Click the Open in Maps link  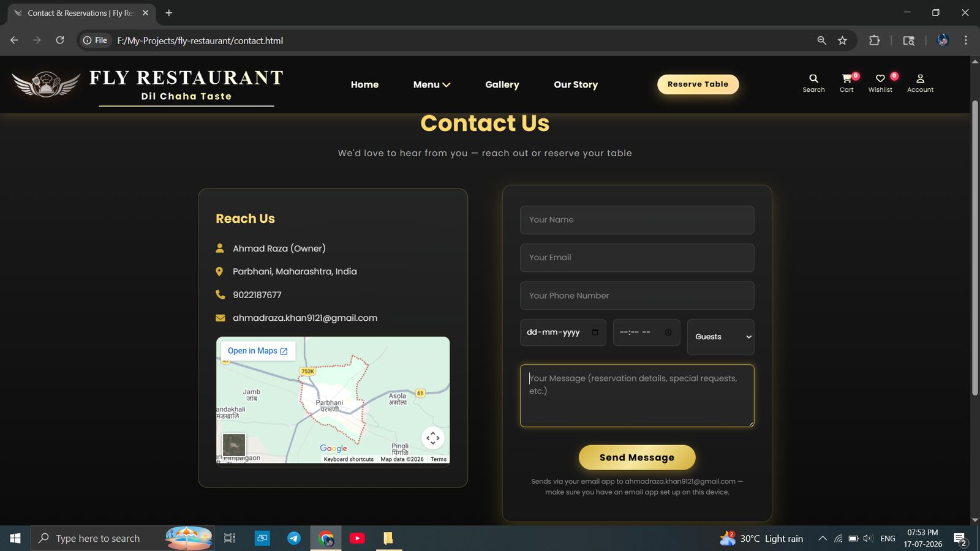pyautogui.click(x=258, y=351)
